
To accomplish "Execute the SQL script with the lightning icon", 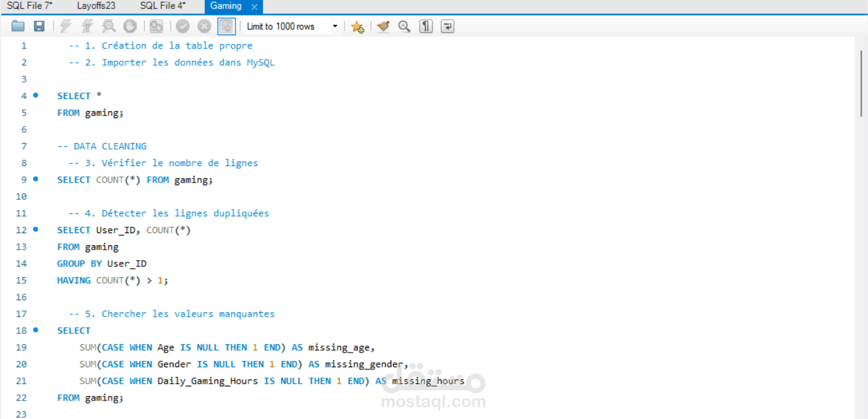I will point(66,26).
